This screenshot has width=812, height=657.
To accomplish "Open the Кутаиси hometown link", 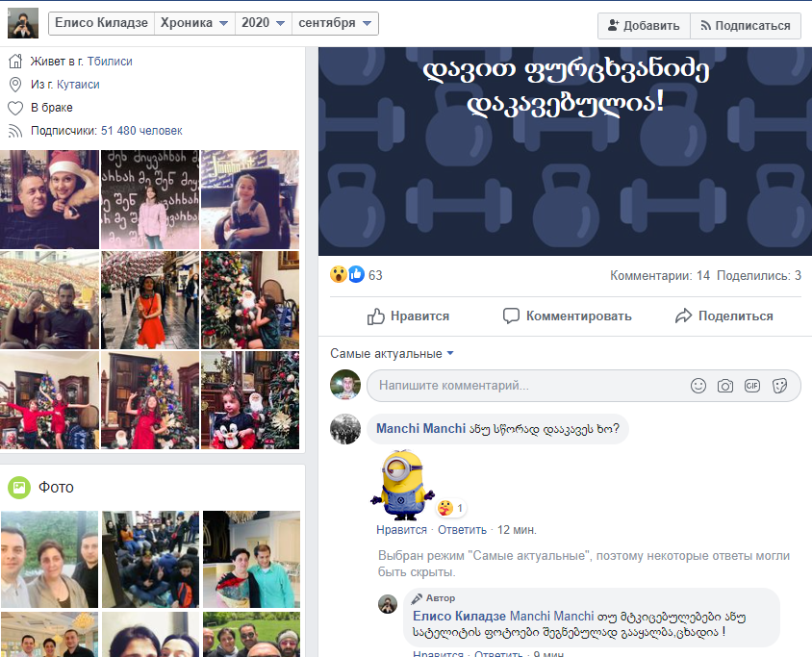I will coord(78,85).
